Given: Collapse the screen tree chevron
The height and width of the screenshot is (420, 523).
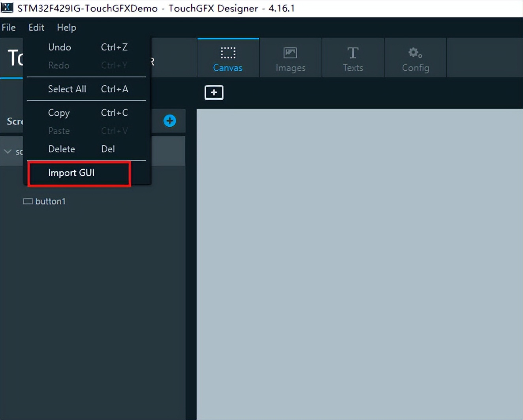Looking at the screenshot, I should coord(8,152).
